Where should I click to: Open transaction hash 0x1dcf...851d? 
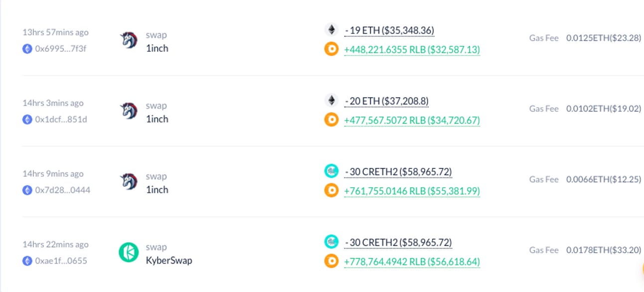[x=61, y=119]
